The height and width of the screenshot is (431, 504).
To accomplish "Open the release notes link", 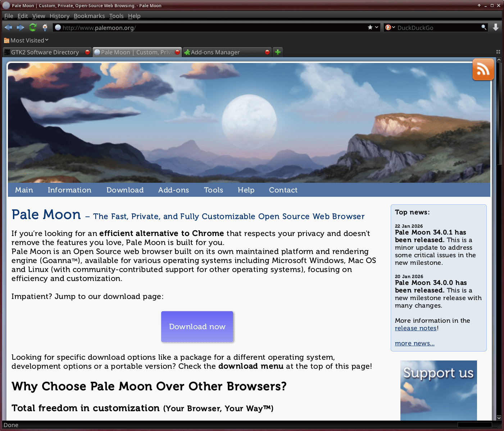I will click(x=416, y=328).
